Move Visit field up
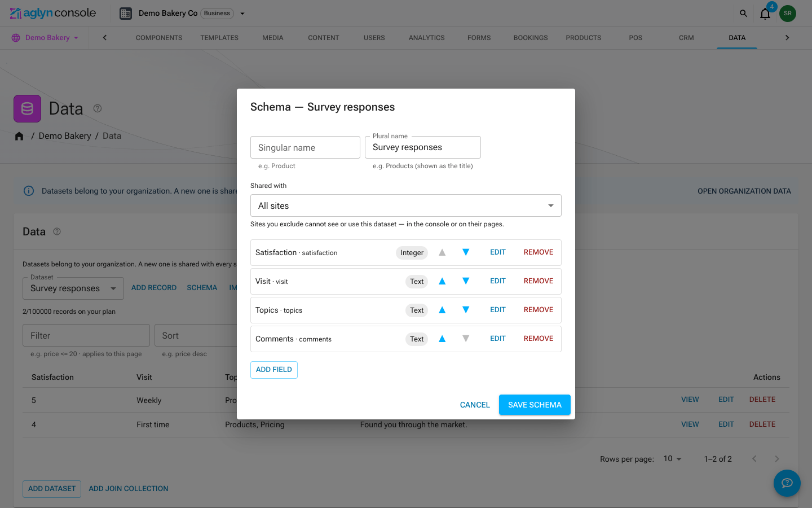812x508 pixels. coord(442,281)
